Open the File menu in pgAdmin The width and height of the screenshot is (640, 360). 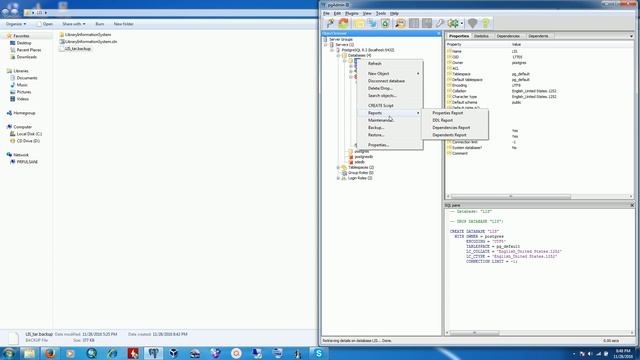[326, 13]
